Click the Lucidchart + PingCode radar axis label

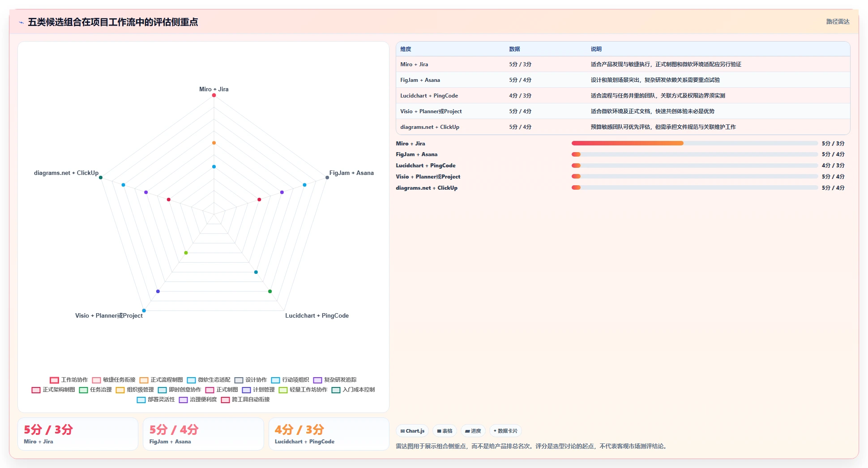317,316
